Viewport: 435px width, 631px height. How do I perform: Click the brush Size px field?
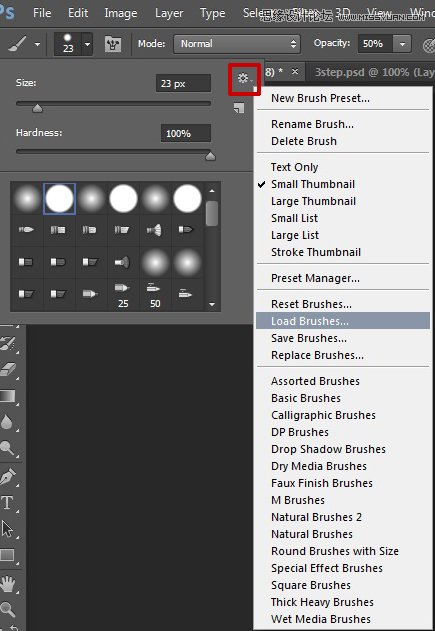[183, 83]
